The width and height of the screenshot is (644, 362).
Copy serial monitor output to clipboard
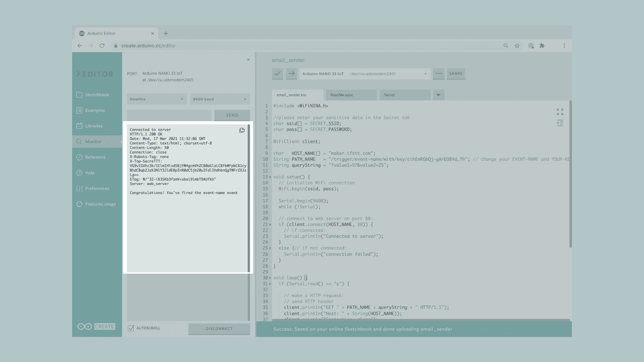tap(242, 130)
